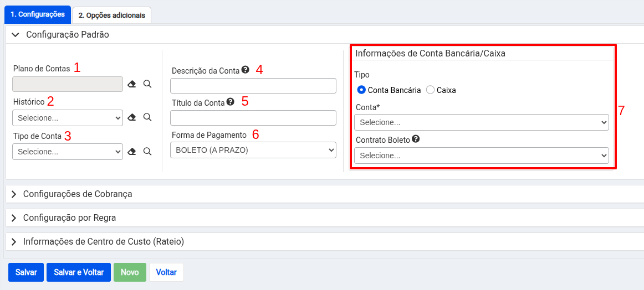
Task: Open Histórico search magnifier icon
Action: [x=147, y=117]
